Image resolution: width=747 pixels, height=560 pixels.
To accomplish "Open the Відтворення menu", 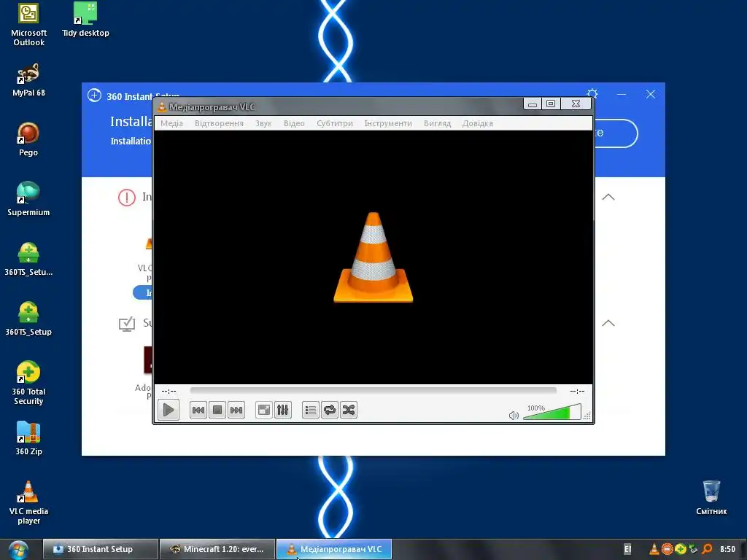I will [219, 123].
